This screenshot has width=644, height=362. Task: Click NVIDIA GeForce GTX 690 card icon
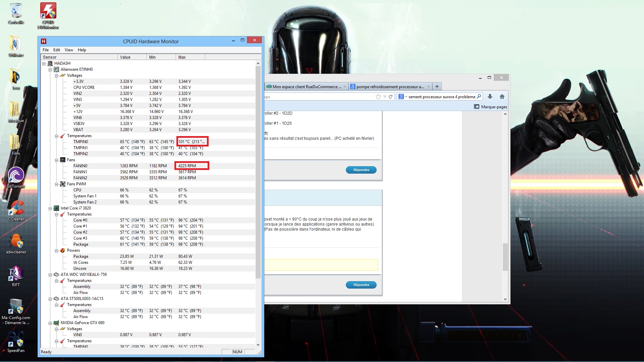pos(56,323)
